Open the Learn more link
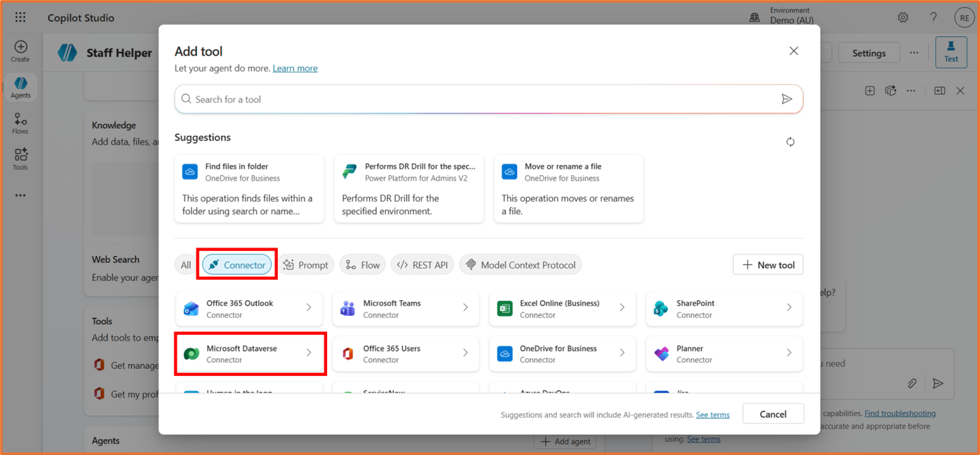The height and width of the screenshot is (455, 980). (x=295, y=68)
